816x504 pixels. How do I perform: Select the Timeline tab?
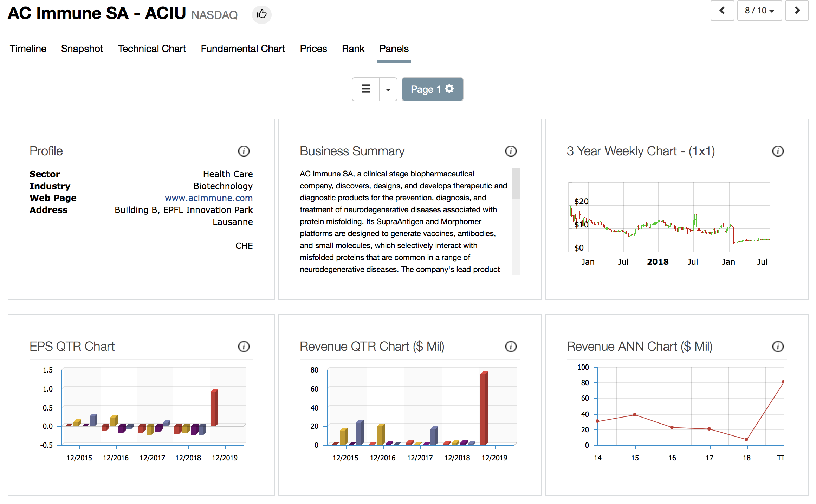click(28, 49)
